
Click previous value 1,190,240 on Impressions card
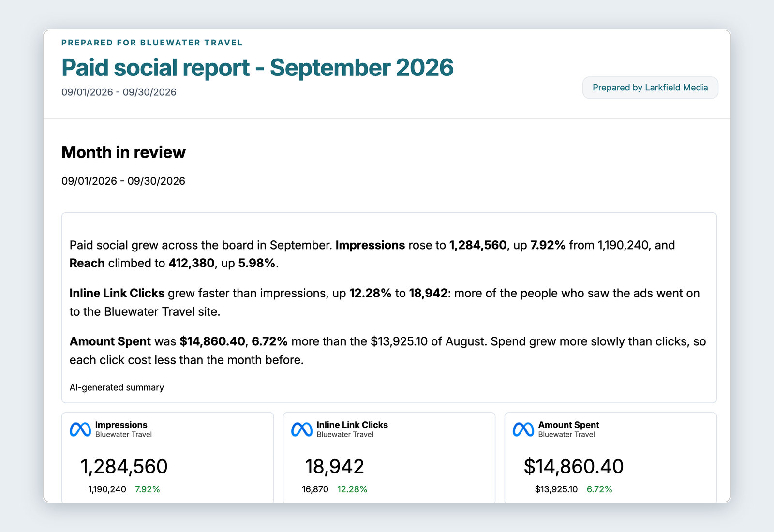coord(107,489)
